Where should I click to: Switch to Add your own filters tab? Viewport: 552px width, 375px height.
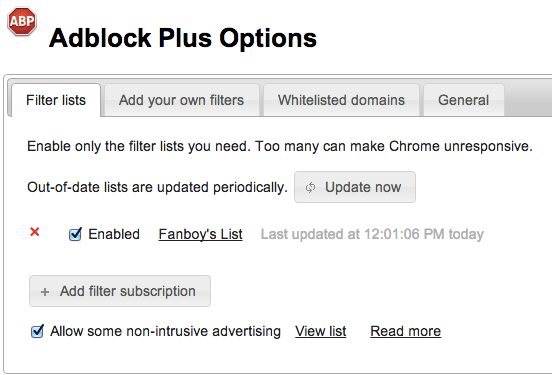tap(182, 100)
